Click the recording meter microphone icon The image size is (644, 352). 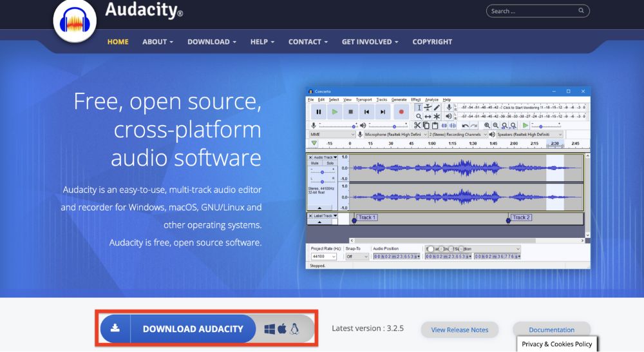(449, 107)
